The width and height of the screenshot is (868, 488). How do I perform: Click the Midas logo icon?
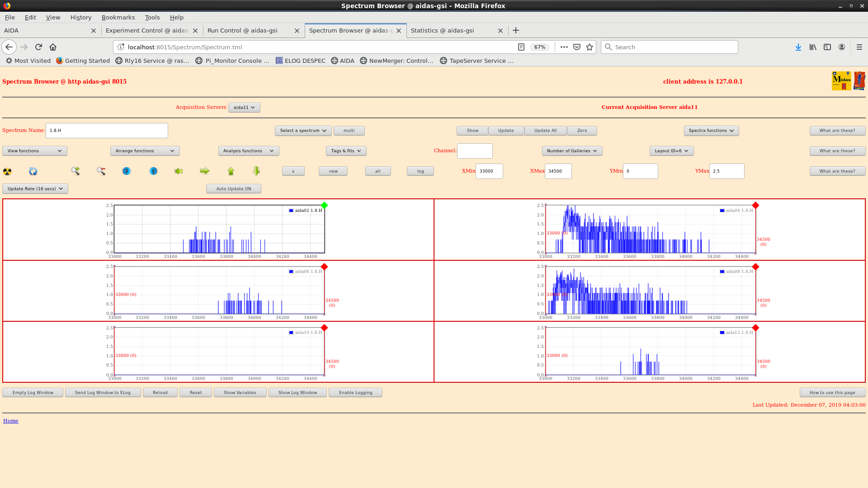841,81
